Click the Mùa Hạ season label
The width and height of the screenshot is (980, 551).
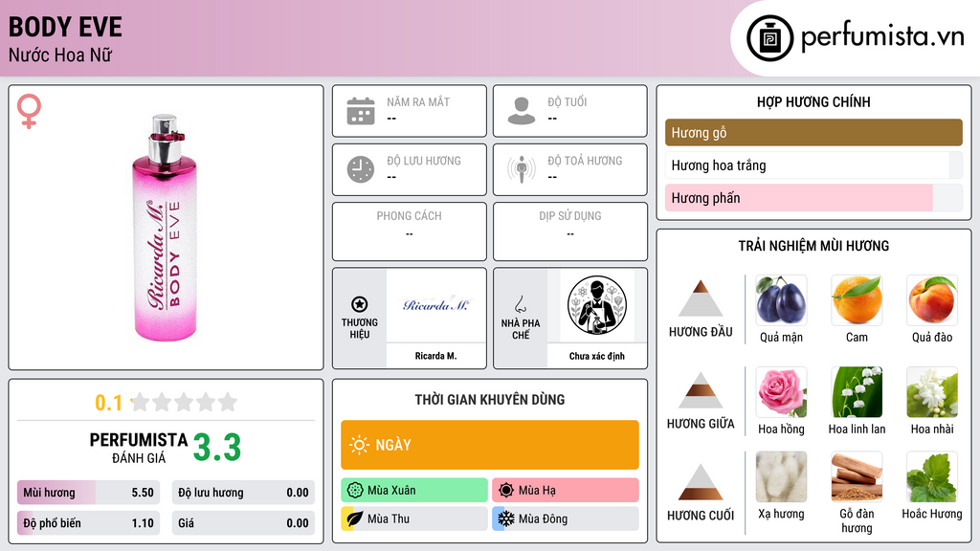pos(537,491)
